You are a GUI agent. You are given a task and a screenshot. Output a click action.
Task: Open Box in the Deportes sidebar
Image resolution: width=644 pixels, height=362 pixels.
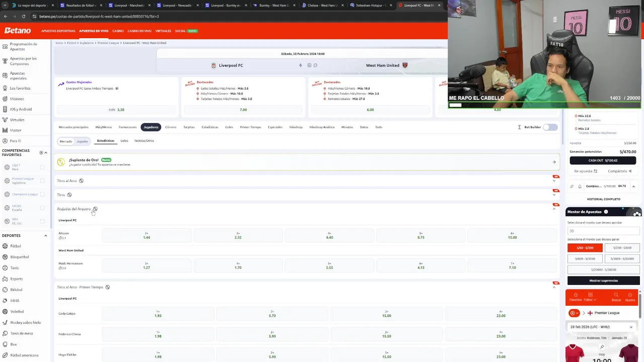[x=14, y=344]
